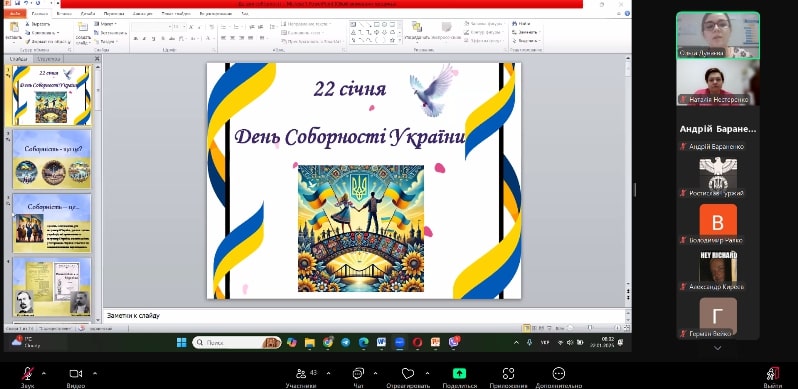Click the Отреагировать heart reactions icon
The image size is (798, 389).
tap(407, 374)
